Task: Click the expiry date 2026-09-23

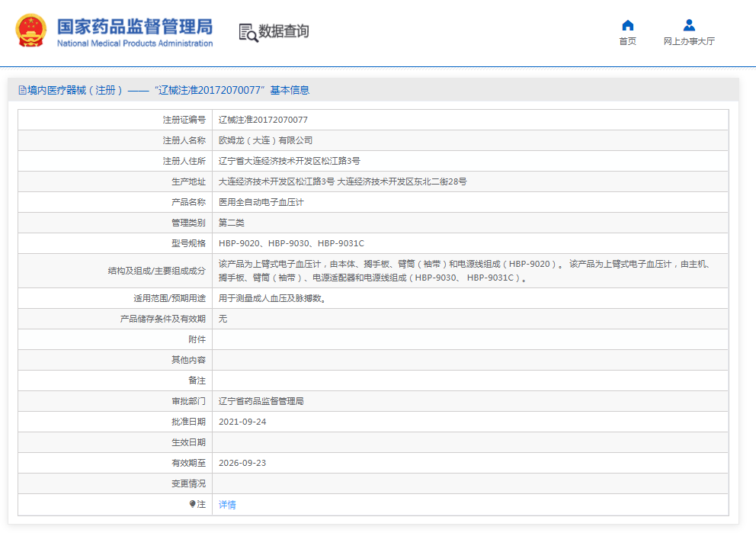Action: coord(242,463)
